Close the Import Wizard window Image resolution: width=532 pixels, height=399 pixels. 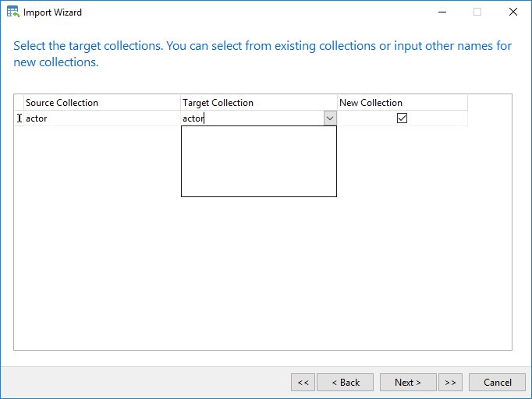(x=513, y=12)
